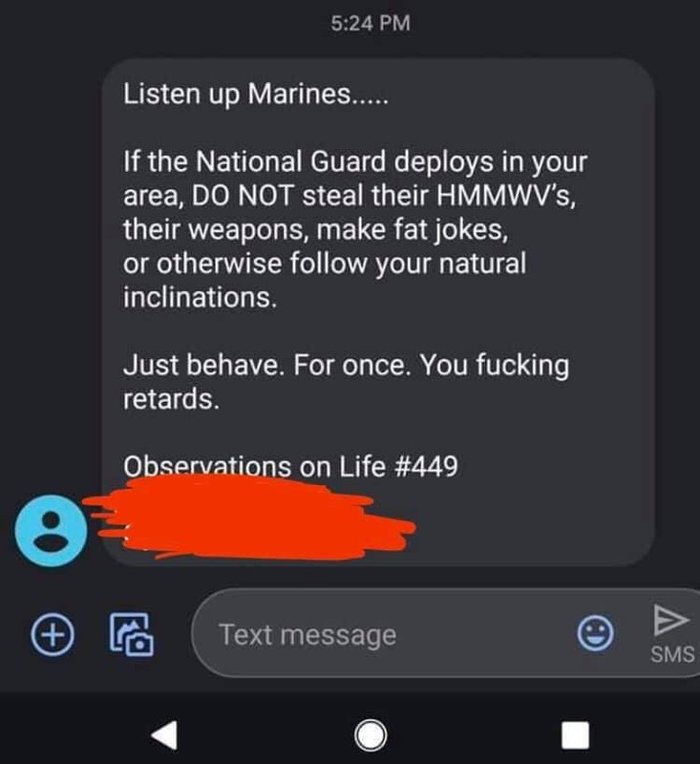Open the emoji picker

pos(595,633)
